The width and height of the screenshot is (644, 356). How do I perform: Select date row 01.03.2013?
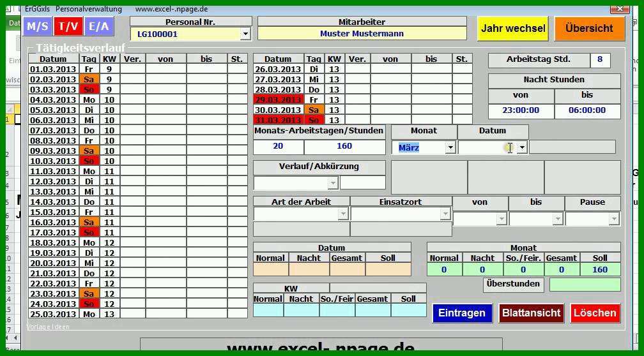pos(54,69)
